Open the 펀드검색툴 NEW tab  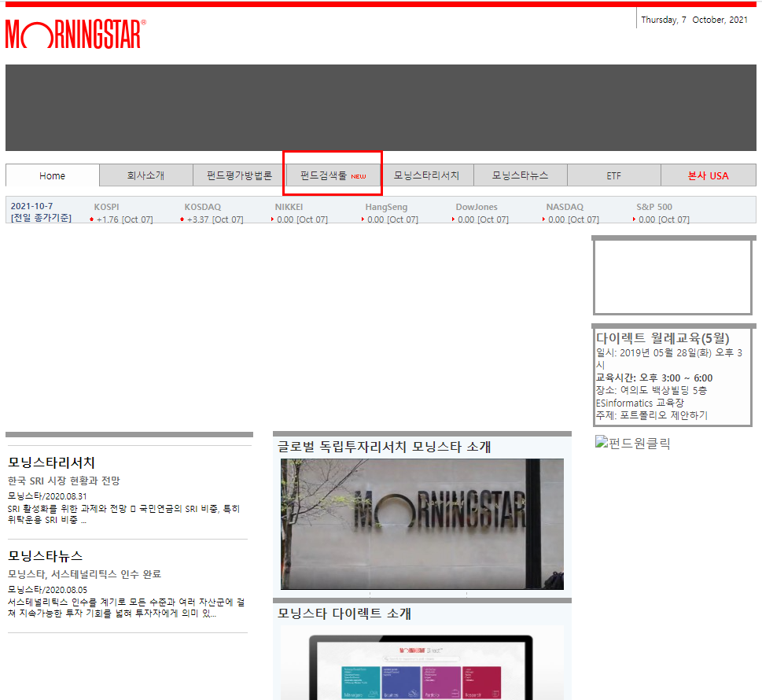pos(333,175)
